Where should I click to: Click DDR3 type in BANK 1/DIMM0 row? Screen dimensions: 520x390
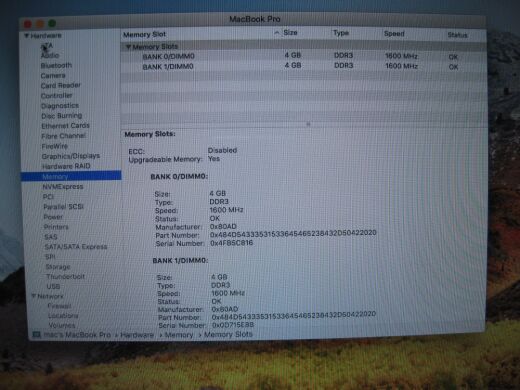(x=344, y=66)
